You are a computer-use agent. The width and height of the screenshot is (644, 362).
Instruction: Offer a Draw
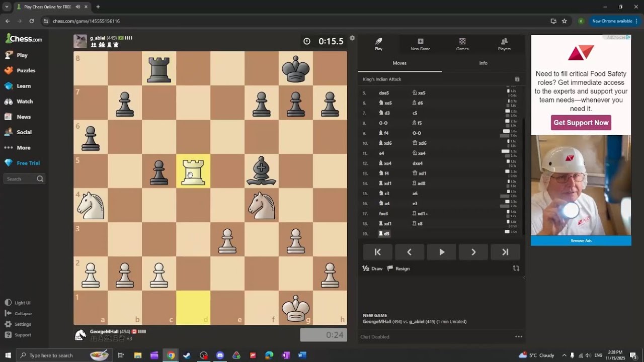(372, 268)
